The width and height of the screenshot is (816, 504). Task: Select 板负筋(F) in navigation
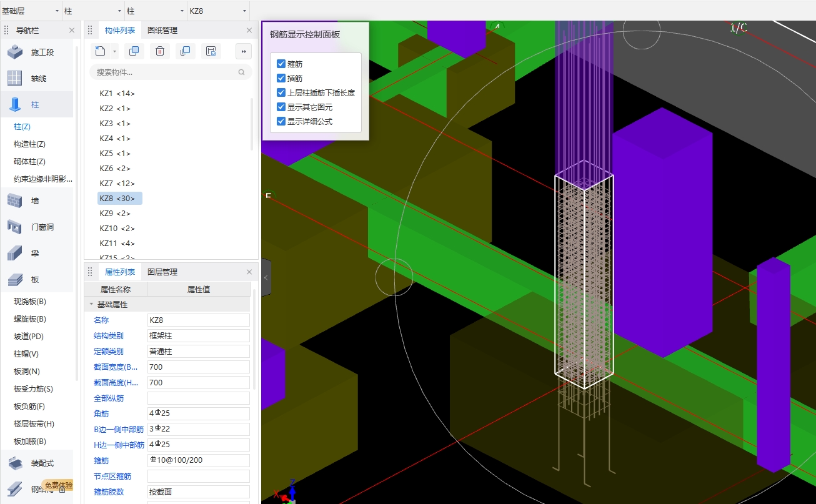(x=29, y=407)
